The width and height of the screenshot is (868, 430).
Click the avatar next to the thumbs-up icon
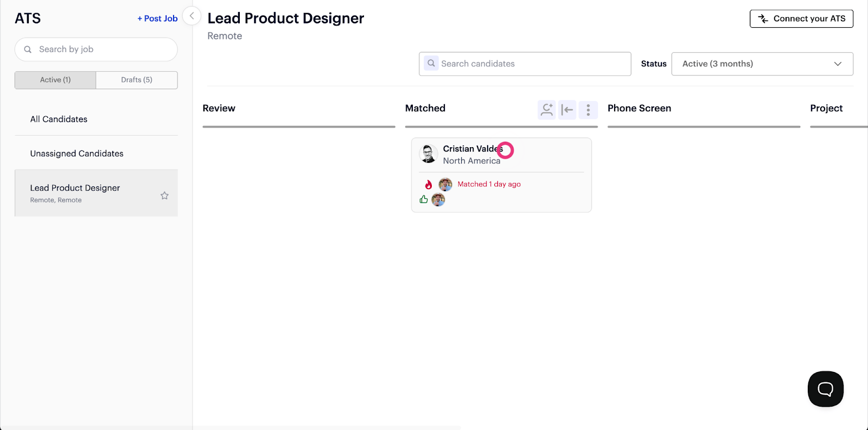pyautogui.click(x=438, y=200)
